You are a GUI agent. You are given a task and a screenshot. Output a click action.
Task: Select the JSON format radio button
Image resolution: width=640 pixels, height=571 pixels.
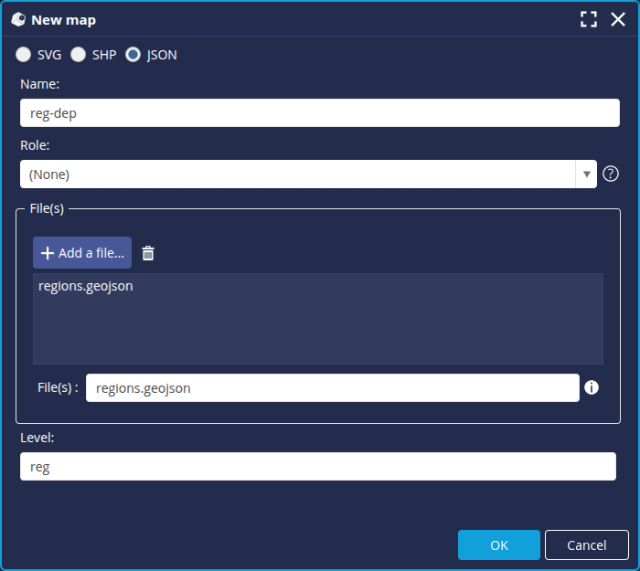click(133, 55)
